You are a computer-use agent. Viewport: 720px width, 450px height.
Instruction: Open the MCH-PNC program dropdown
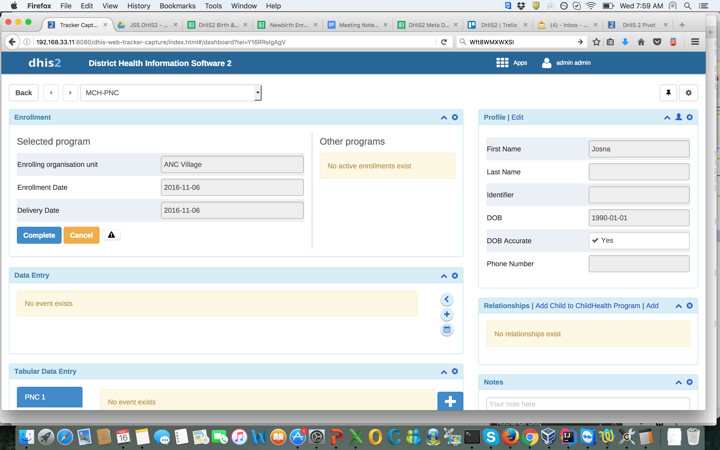(x=171, y=93)
